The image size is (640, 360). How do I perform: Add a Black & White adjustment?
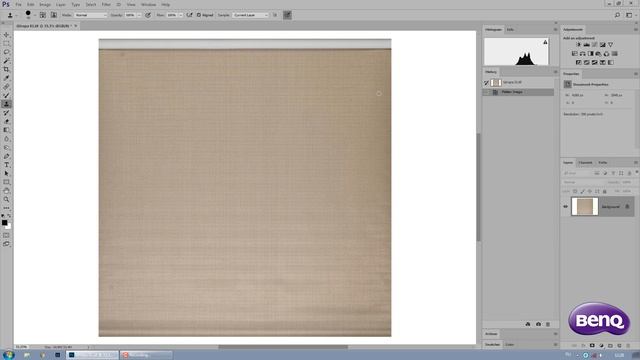click(590, 53)
